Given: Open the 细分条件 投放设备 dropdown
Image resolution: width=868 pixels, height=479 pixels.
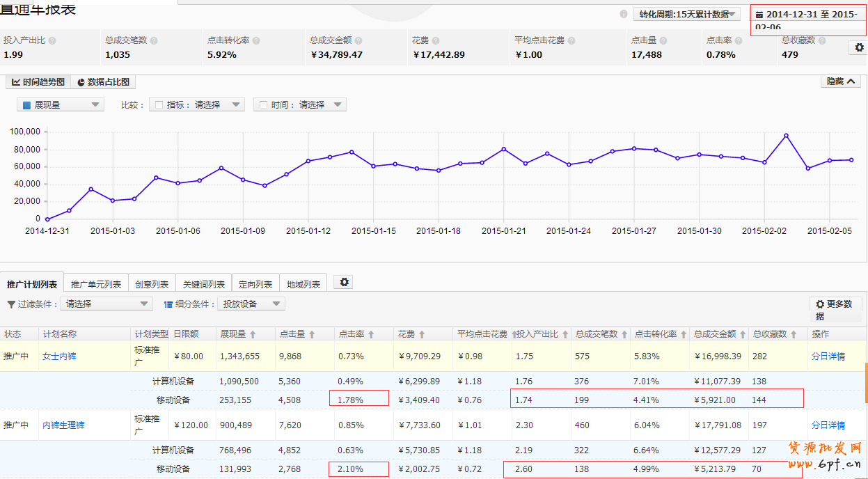Looking at the screenshot, I should (251, 304).
